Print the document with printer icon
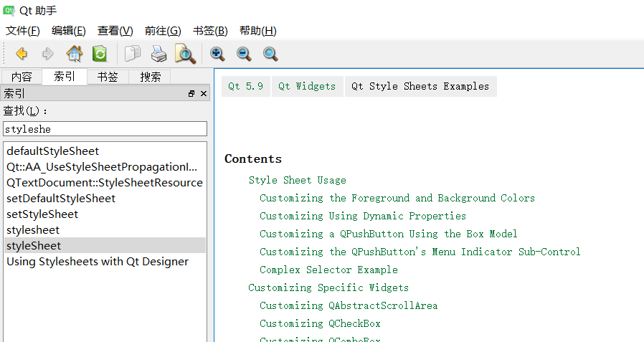This screenshot has width=644, height=342. pos(158,54)
